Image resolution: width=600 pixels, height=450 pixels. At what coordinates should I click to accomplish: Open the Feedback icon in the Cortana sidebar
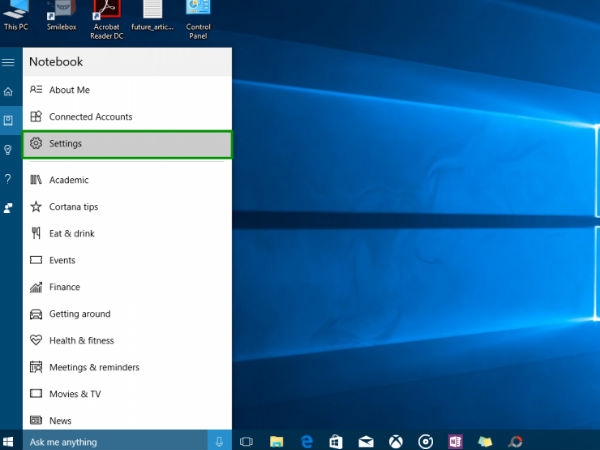[8, 208]
